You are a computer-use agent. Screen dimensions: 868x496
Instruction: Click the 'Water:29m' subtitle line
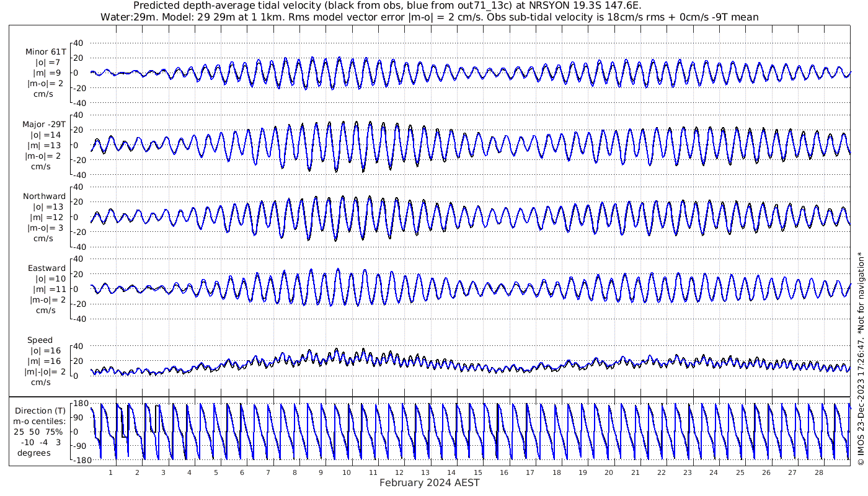(x=429, y=17)
